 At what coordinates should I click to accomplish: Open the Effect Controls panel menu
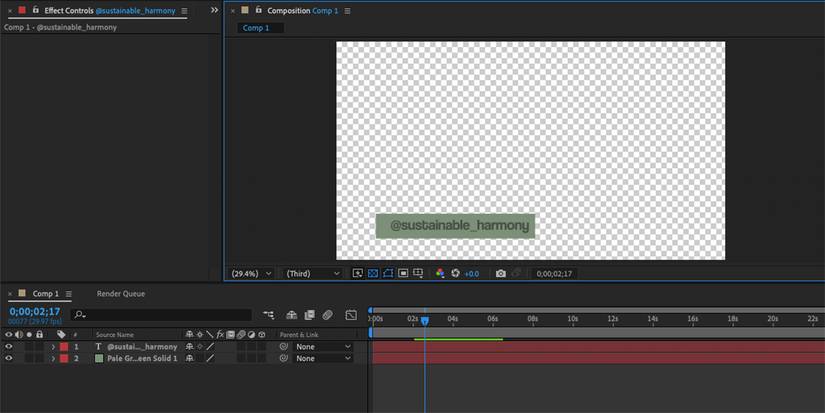tap(184, 11)
